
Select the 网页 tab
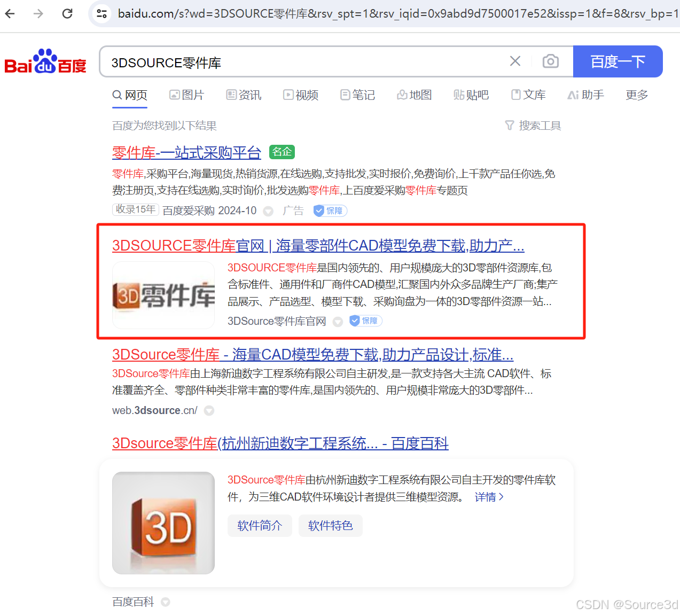pyautogui.click(x=130, y=95)
